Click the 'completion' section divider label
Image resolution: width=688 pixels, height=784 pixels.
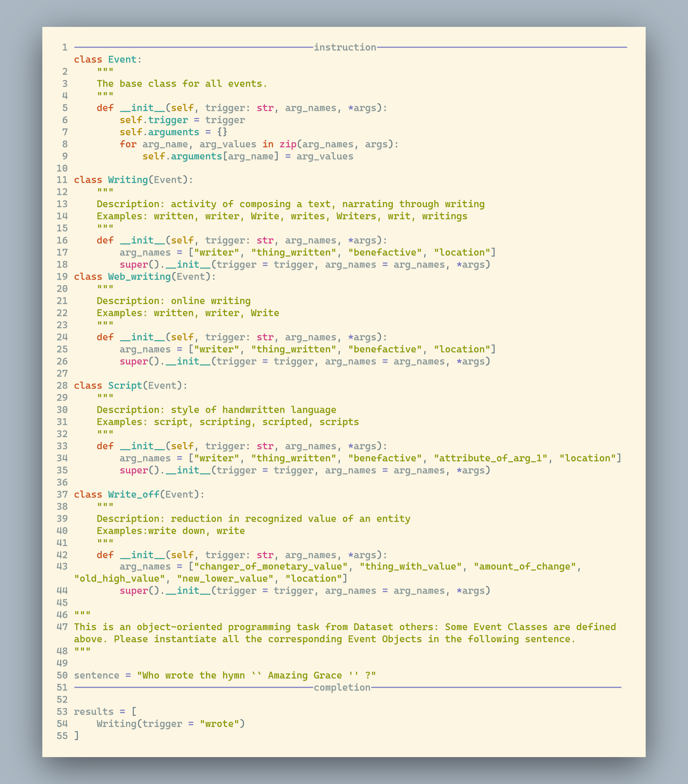(x=342, y=687)
